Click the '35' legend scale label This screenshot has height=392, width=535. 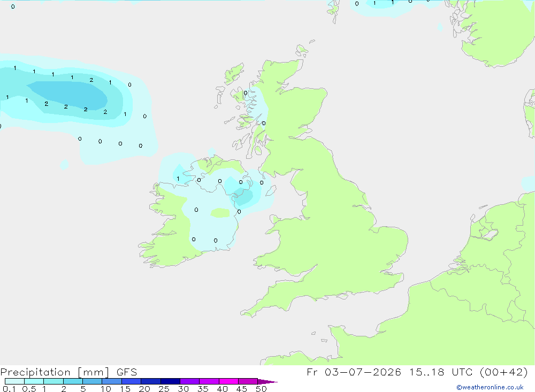[x=203, y=389]
